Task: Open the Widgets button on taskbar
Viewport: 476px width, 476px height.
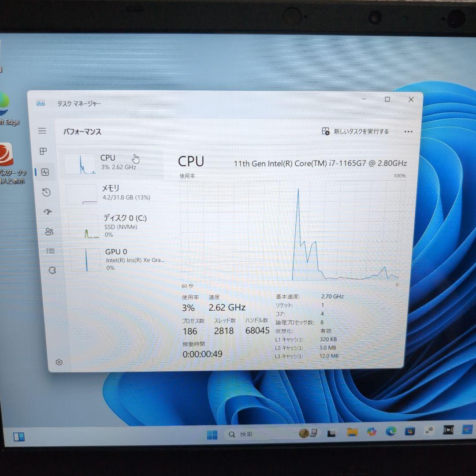Action: 19,437
